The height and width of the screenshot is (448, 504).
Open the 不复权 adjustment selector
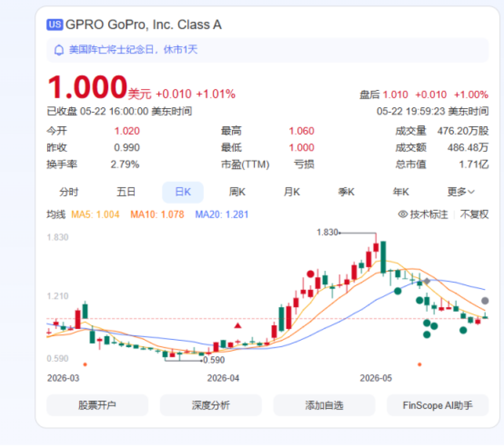coord(474,214)
